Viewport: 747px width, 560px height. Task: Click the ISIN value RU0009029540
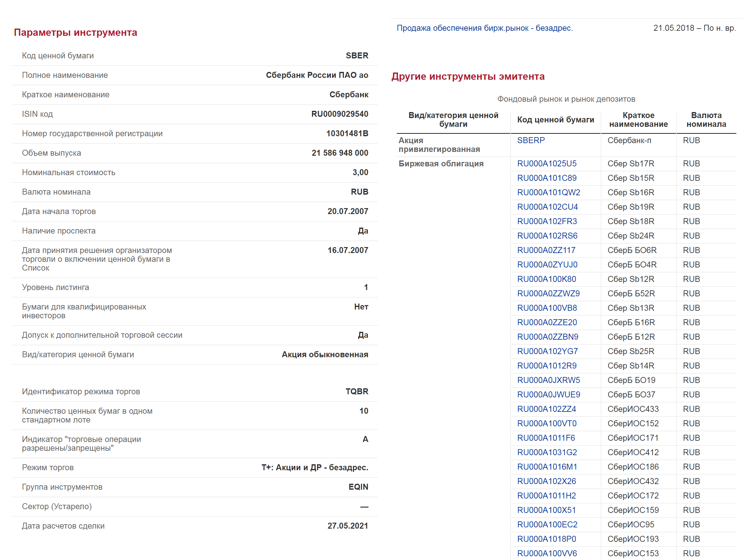[x=339, y=114]
